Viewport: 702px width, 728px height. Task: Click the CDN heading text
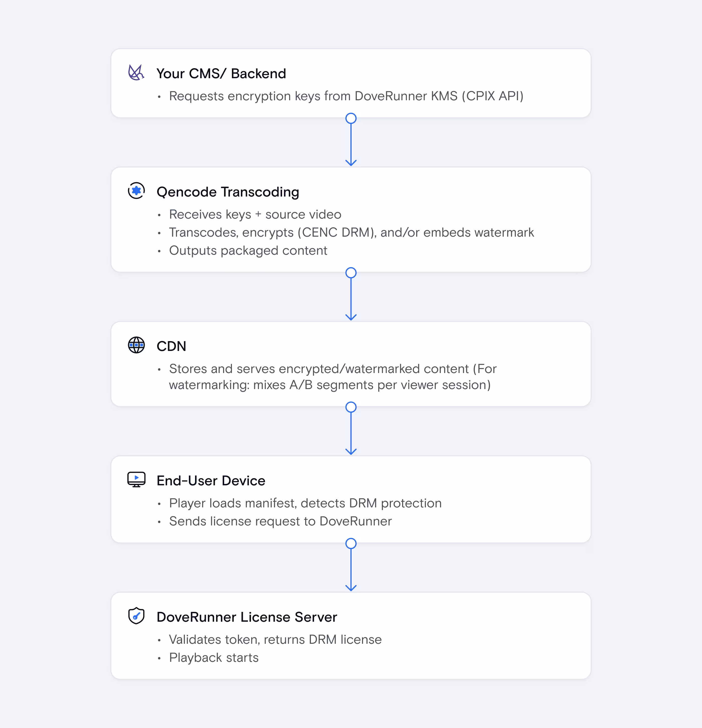coord(171,346)
